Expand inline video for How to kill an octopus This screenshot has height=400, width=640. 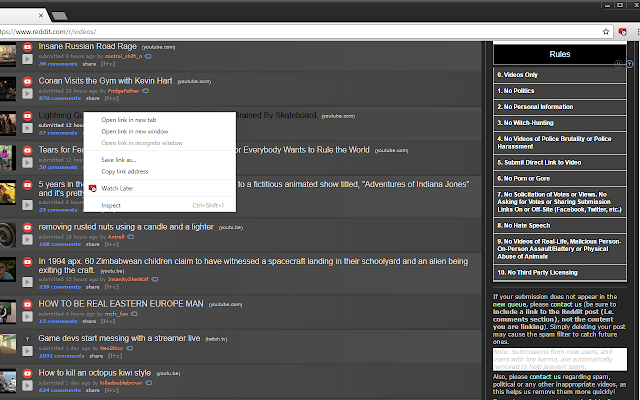coord(27,385)
